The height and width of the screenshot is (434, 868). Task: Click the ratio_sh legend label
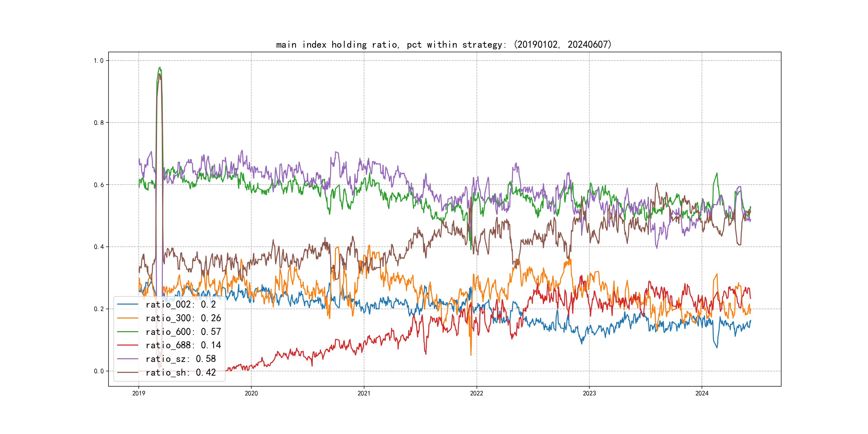(x=181, y=372)
